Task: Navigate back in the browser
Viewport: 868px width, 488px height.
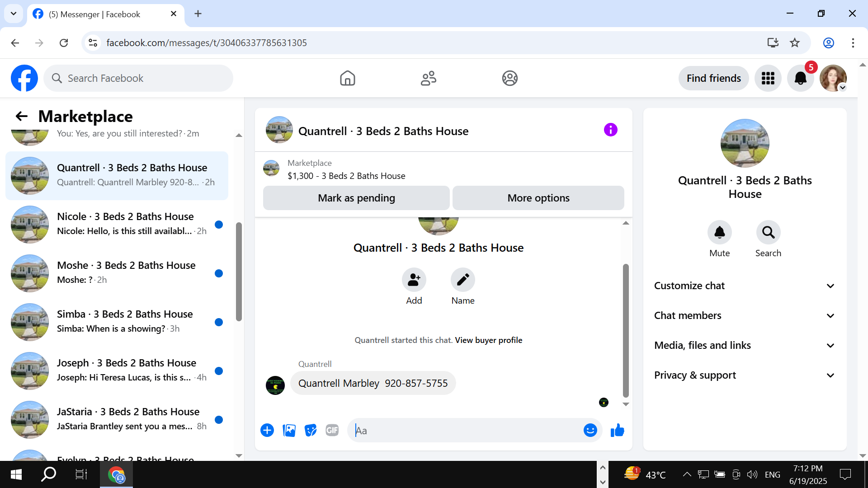Action: (15, 42)
